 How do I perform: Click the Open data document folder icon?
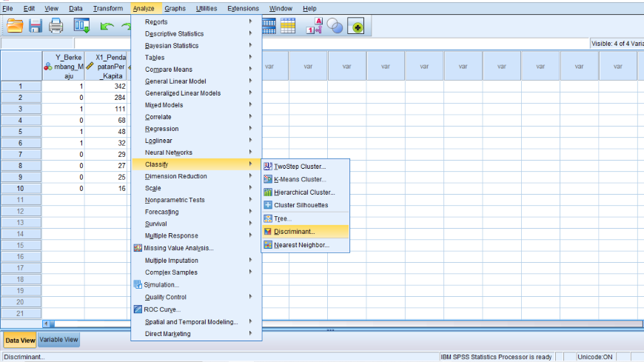click(x=14, y=26)
